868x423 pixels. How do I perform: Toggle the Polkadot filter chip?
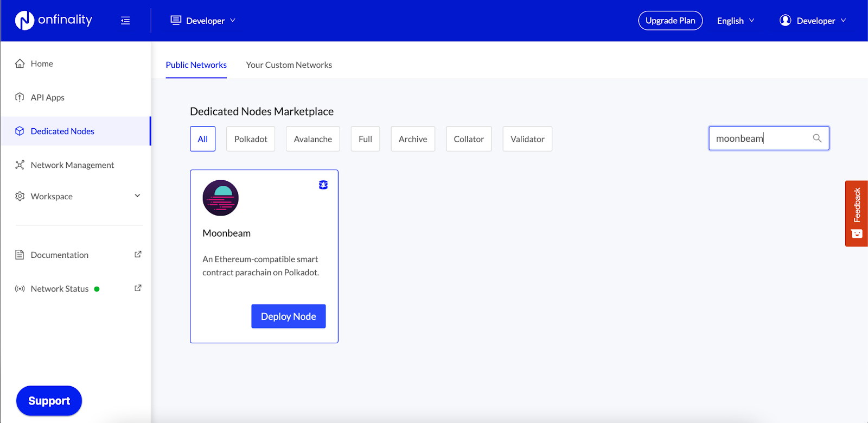pyautogui.click(x=251, y=139)
